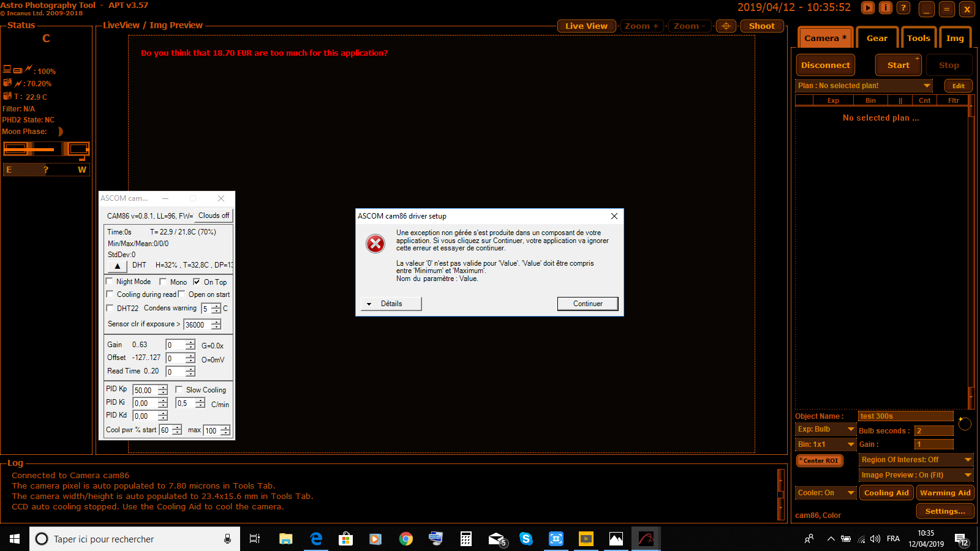Open the People icon in the system tray

point(809,539)
